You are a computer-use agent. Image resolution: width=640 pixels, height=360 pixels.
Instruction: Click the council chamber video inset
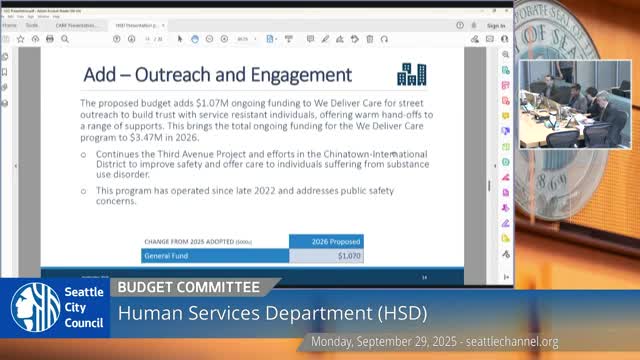pos(575,104)
